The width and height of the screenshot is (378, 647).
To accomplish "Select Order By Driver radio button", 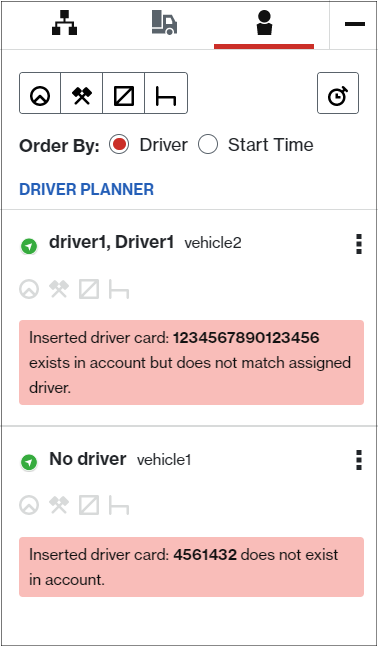I will [119, 145].
